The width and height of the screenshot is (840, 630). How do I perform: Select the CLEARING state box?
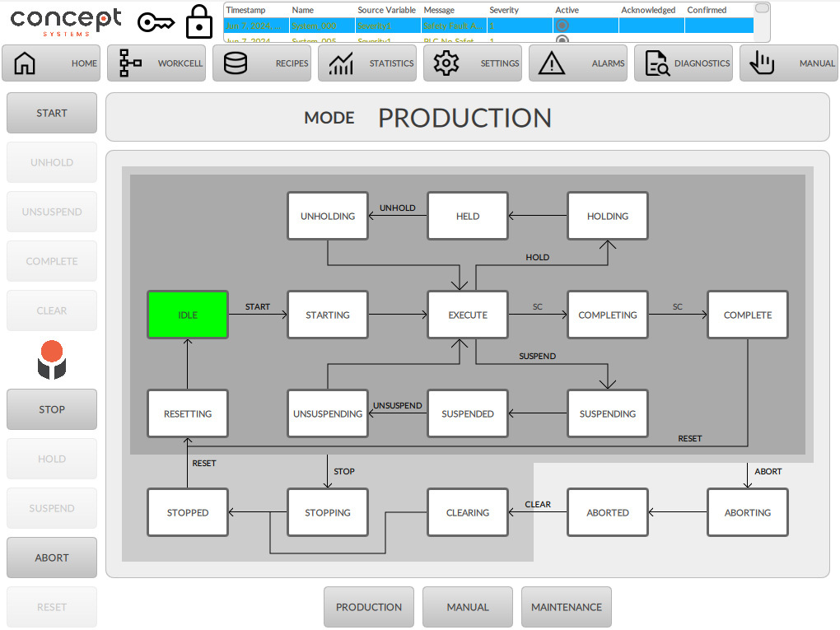pyautogui.click(x=468, y=512)
